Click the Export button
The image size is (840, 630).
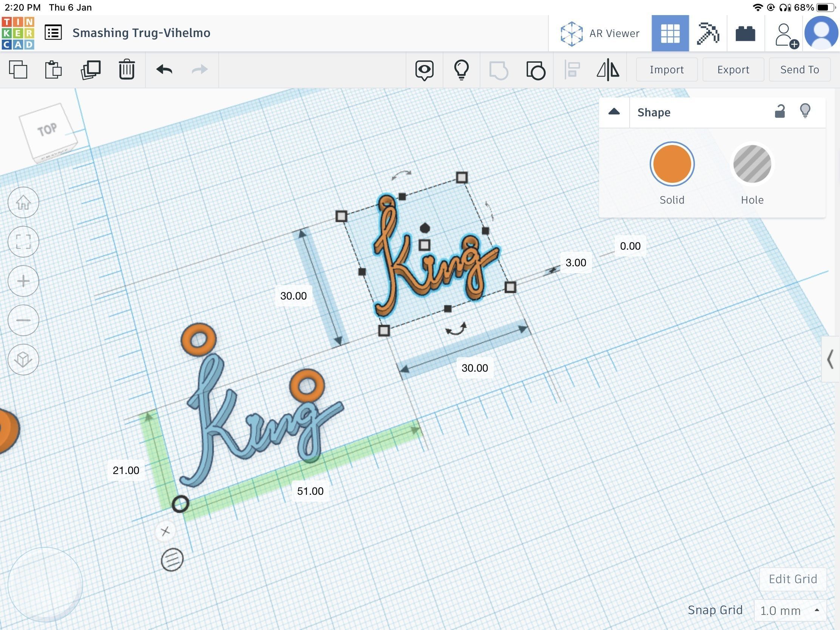tap(732, 69)
